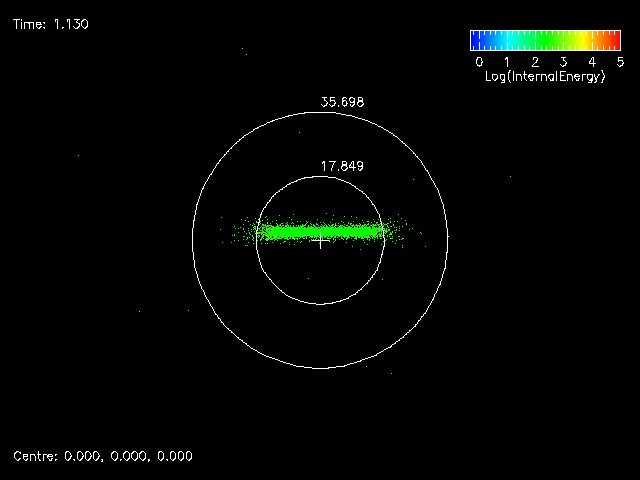Click the white crosshair at centre
The width and height of the screenshot is (640, 480).
321,241
